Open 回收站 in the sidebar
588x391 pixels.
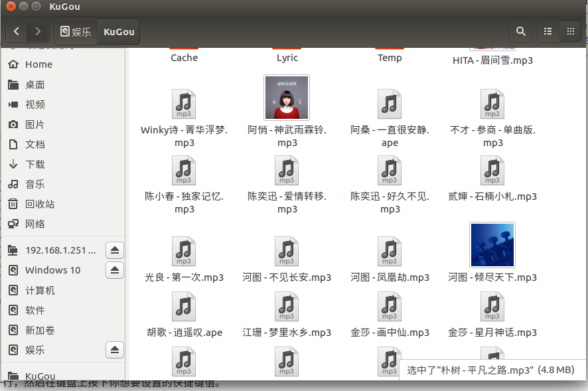coord(62,204)
